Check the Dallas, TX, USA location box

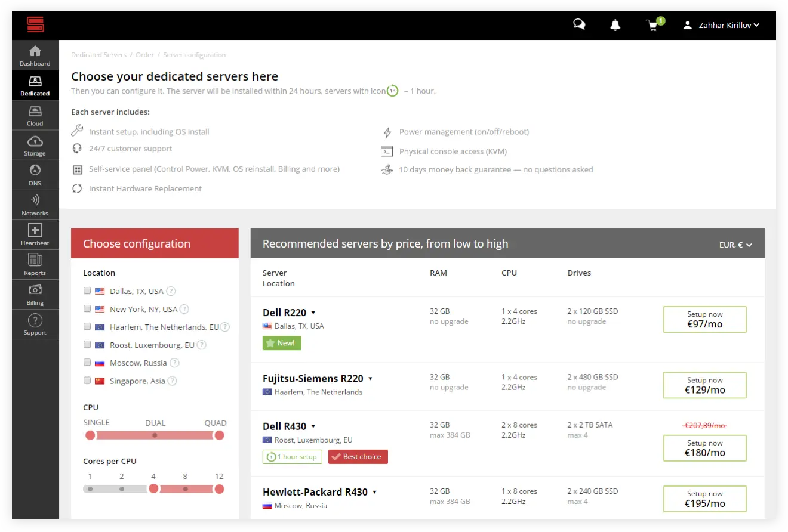pyautogui.click(x=87, y=290)
